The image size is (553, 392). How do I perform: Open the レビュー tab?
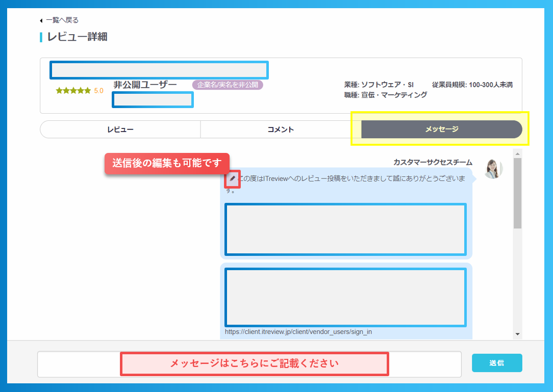coord(120,129)
